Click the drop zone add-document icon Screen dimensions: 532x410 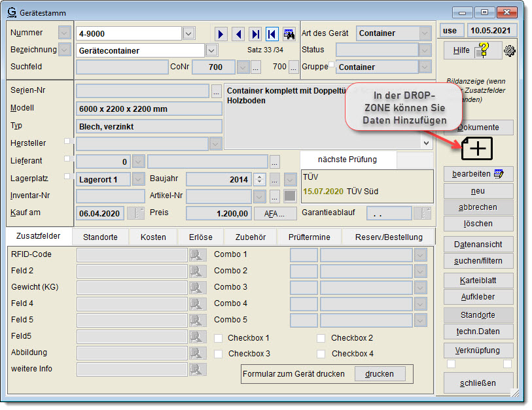pyautogui.click(x=478, y=148)
